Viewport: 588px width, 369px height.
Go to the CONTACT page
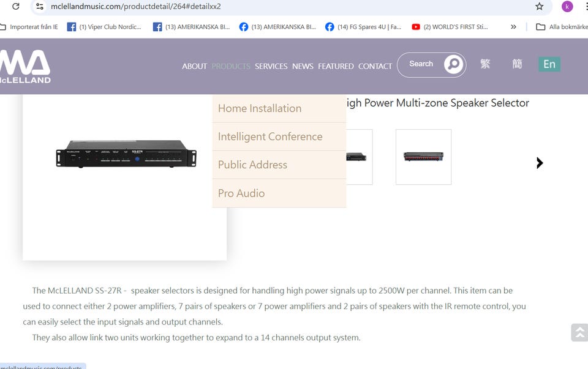375,66
